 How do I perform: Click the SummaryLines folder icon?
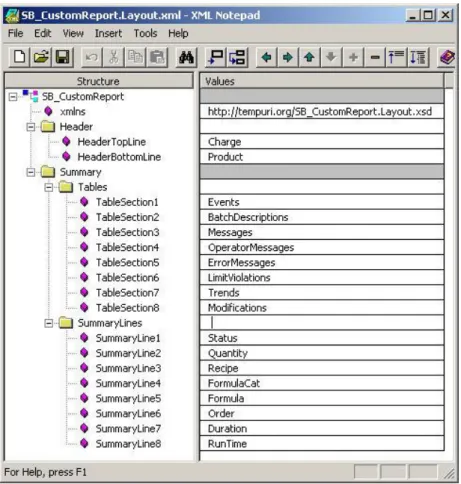66,323
